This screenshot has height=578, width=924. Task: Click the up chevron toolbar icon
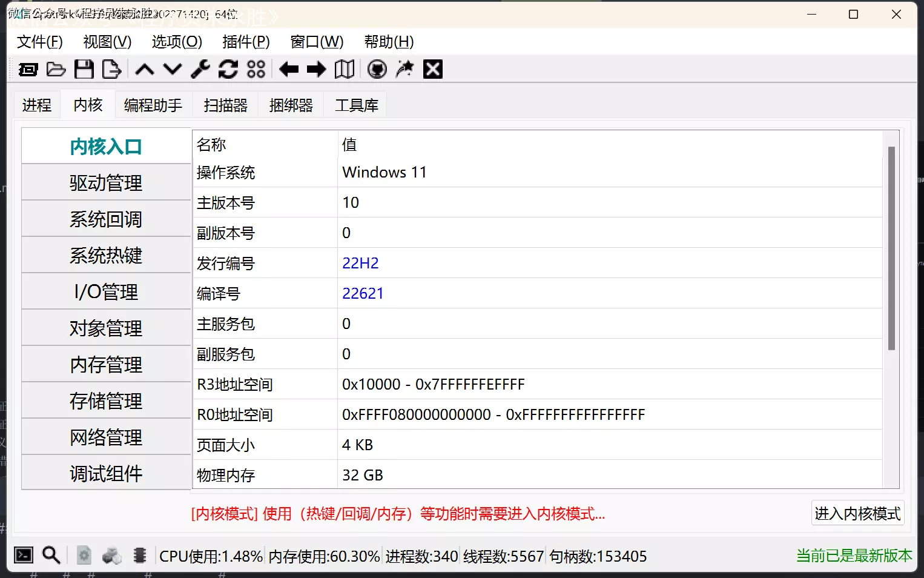(144, 70)
